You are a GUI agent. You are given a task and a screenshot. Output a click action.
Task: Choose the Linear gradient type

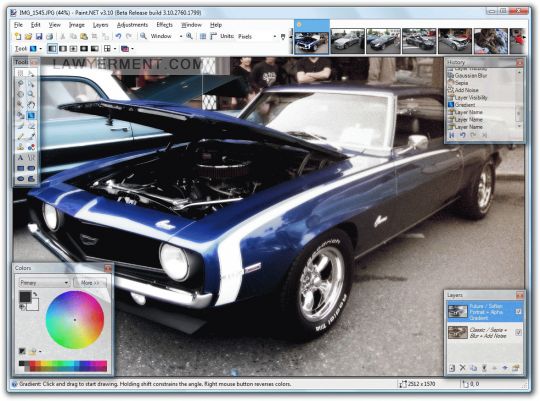pyautogui.click(x=52, y=49)
